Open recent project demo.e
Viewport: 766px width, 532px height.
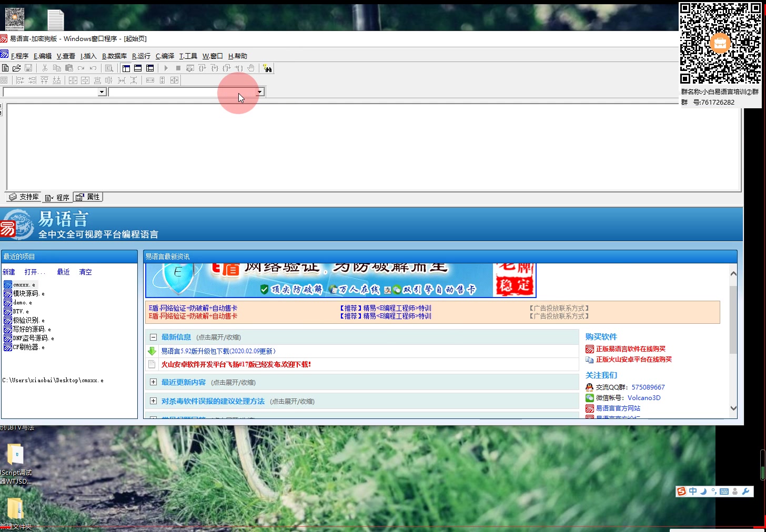pos(18,302)
